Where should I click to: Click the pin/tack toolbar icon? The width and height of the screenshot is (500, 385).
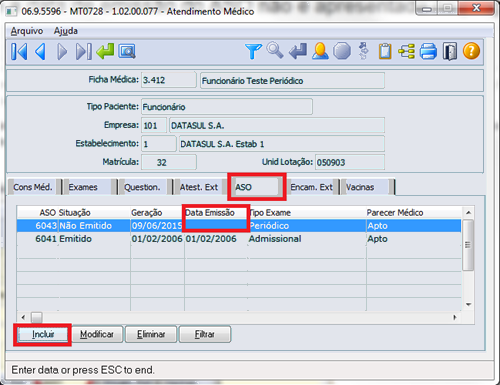(363, 51)
